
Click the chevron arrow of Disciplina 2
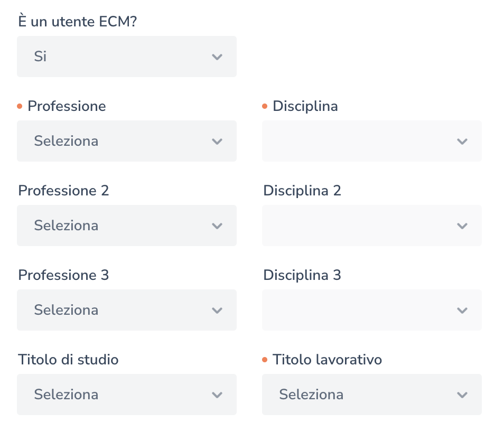(x=462, y=226)
